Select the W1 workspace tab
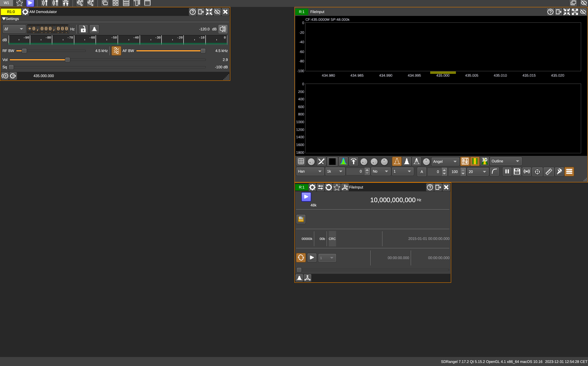 (7, 3)
